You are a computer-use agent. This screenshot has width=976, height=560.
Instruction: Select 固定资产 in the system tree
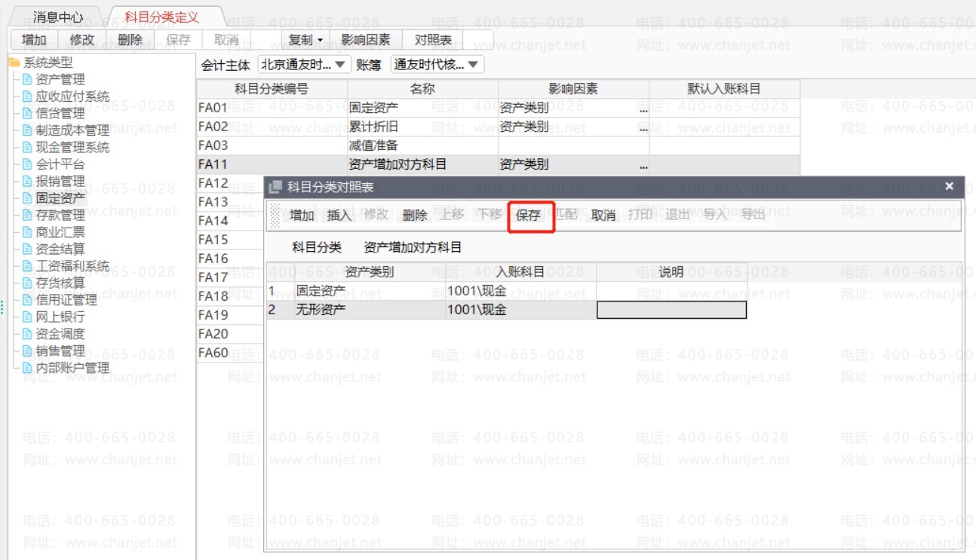click(x=60, y=198)
